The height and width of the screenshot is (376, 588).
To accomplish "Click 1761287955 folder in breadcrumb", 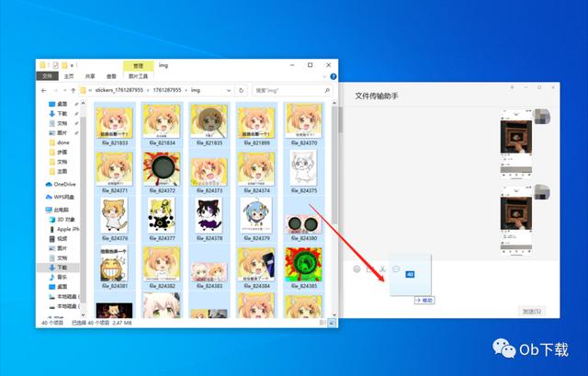I will click(x=167, y=90).
